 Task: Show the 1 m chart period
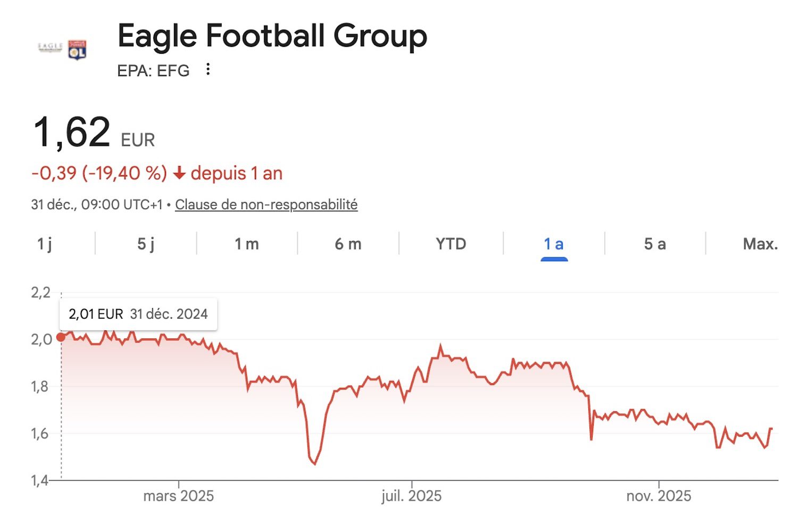pos(247,244)
